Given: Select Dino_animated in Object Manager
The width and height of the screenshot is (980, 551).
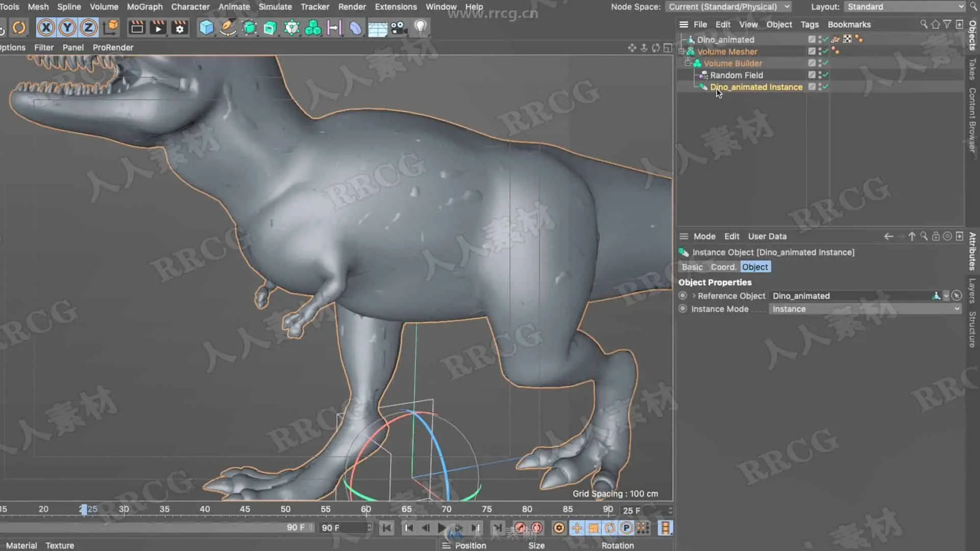Looking at the screenshot, I should coord(725,40).
